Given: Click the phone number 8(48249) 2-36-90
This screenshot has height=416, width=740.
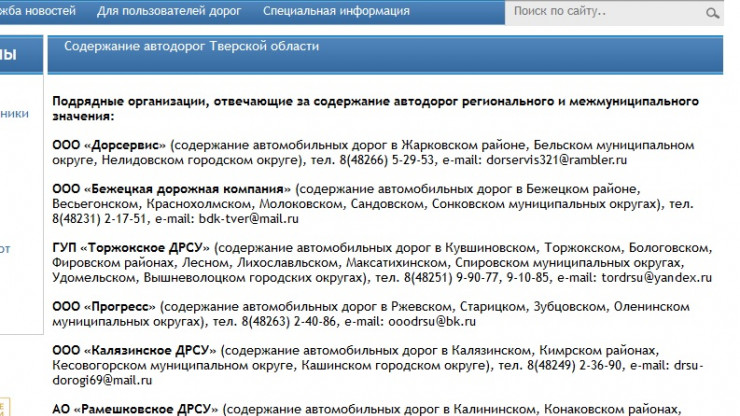Looking at the screenshot, I should click(x=574, y=365).
